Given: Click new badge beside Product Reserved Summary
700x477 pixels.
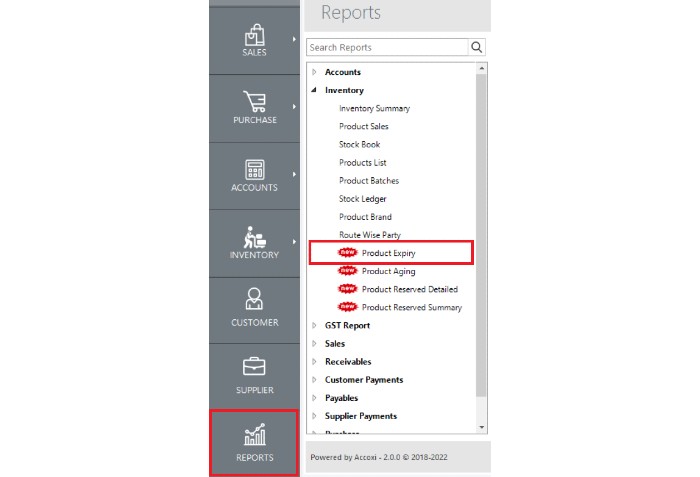Looking at the screenshot, I should coord(348,307).
